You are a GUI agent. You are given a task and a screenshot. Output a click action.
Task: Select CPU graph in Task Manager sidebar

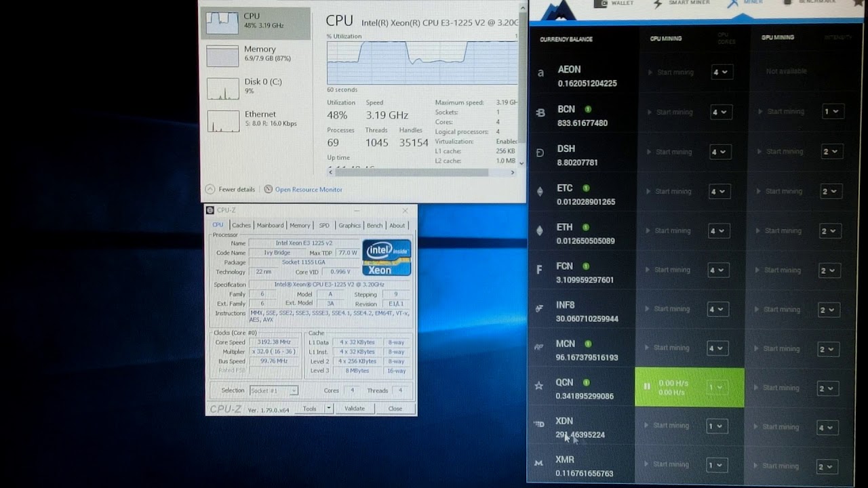pos(256,24)
